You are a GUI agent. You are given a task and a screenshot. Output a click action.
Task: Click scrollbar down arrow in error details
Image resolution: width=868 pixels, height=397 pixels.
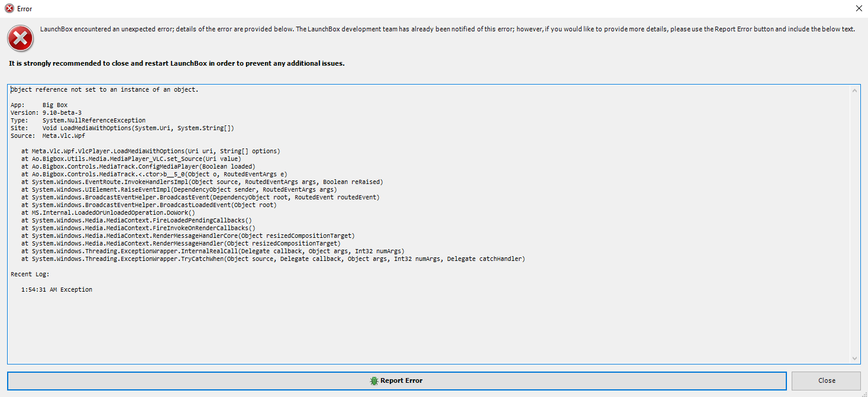click(854, 359)
